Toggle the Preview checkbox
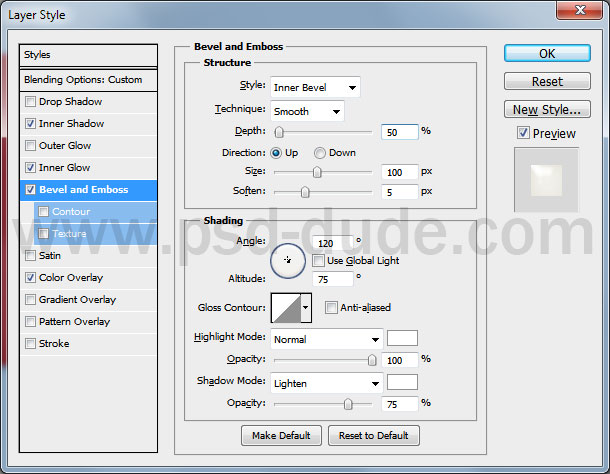The height and width of the screenshot is (474, 610). click(523, 133)
